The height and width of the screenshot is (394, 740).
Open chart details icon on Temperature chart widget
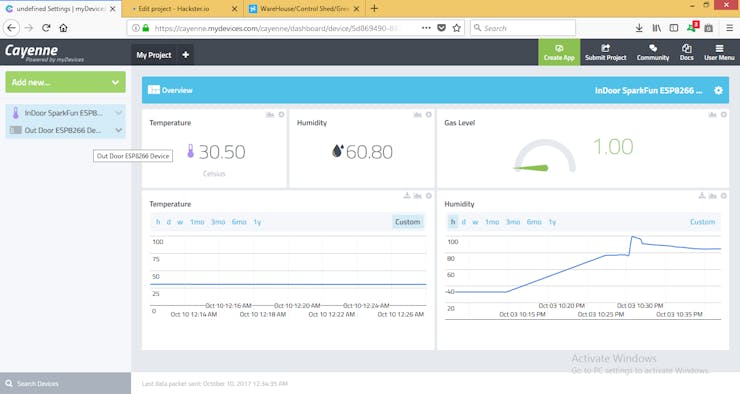[417, 196]
